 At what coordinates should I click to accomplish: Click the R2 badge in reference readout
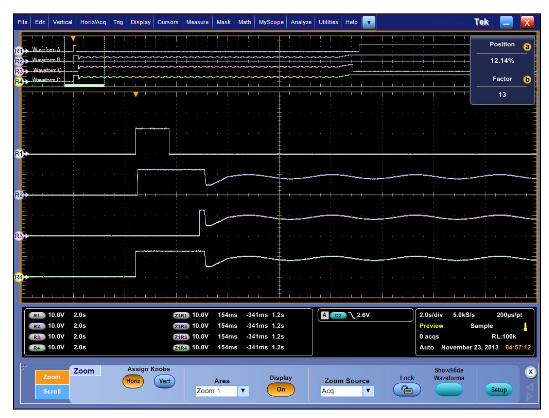point(37,326)
